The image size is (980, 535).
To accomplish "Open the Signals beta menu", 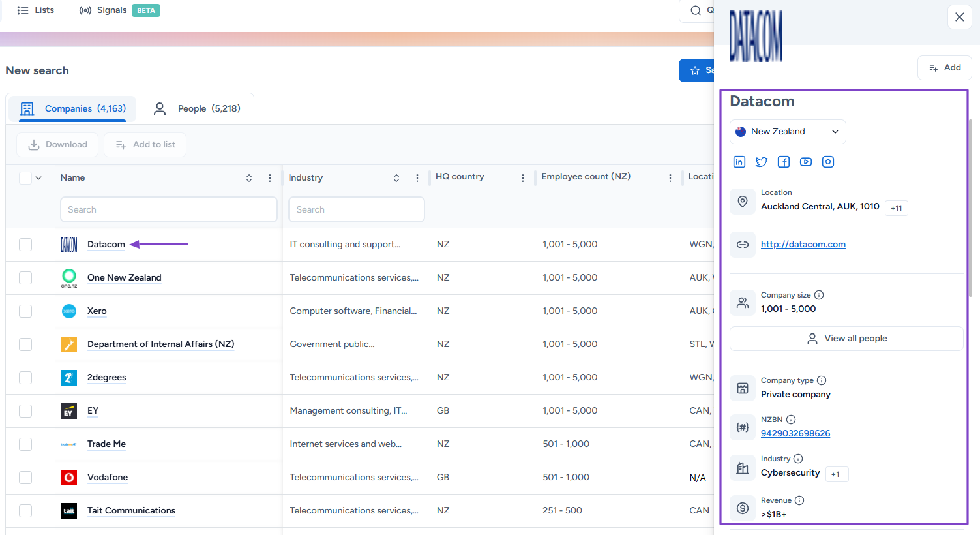I will 119,10.
